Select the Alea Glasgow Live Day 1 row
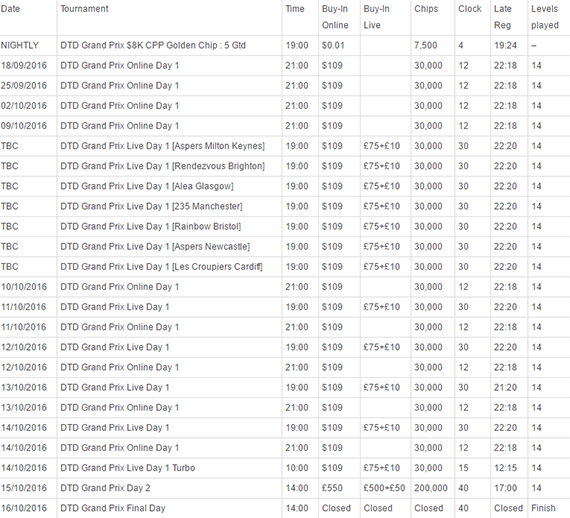Viewport: 570px width, 518px height. point(285,186)
